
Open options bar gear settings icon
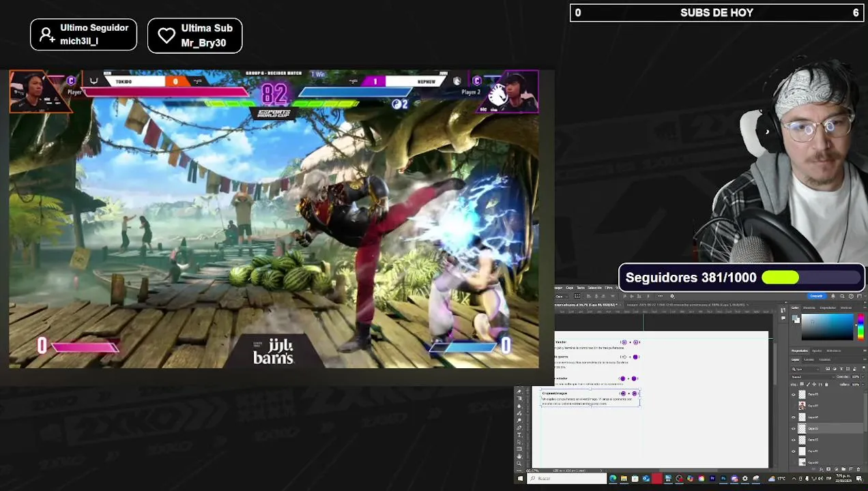672,296
